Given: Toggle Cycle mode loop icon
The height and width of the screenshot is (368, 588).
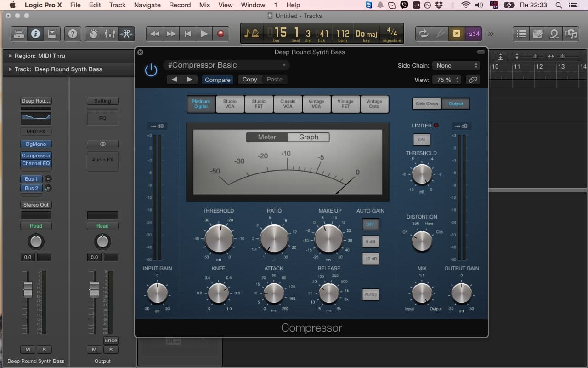Looking at the screenshot, I should [x=424, y=34].
